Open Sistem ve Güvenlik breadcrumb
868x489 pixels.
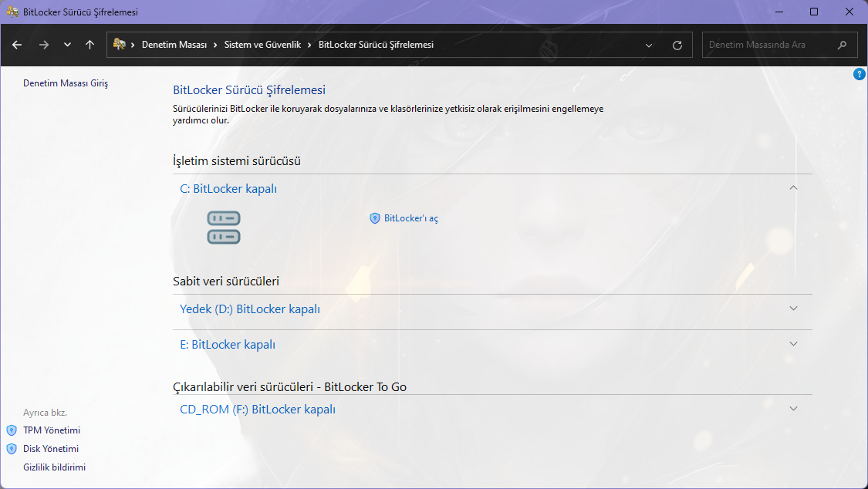click(262, 45)
